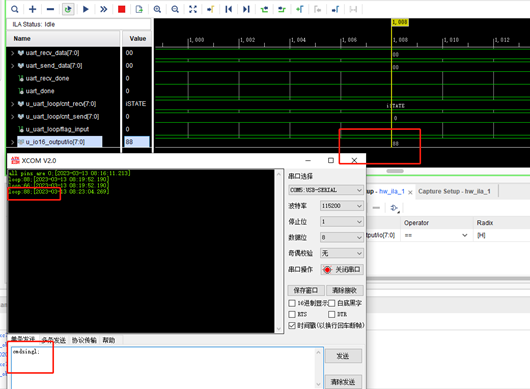This screenshot has width=530, height=389.
Task: Toggle the auto re-trigger toolbar icon
Action: click(x=68, y=9)
